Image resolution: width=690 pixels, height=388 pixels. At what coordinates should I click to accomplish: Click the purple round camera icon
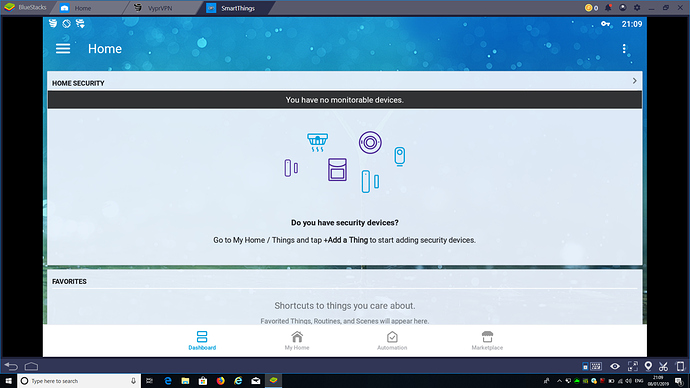(x=370, y=143)
